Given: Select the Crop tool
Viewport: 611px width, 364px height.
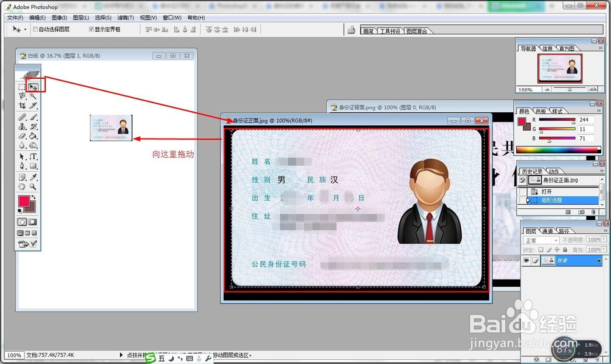Looking at the screenshot, I should pyautogui.click(x=22, y=106).
